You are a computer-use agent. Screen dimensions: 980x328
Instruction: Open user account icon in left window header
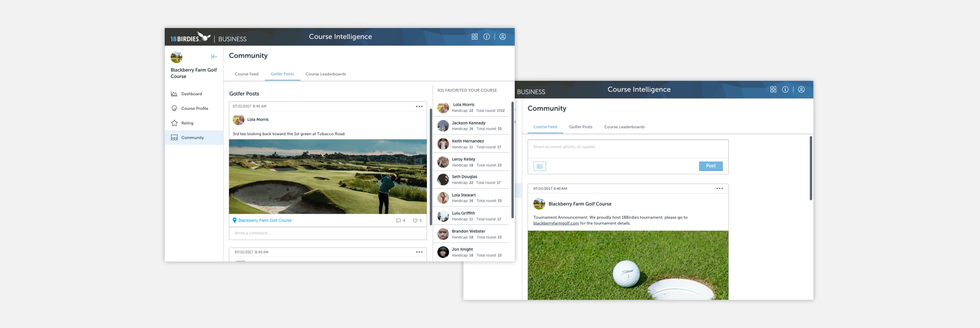click(503, 37)
